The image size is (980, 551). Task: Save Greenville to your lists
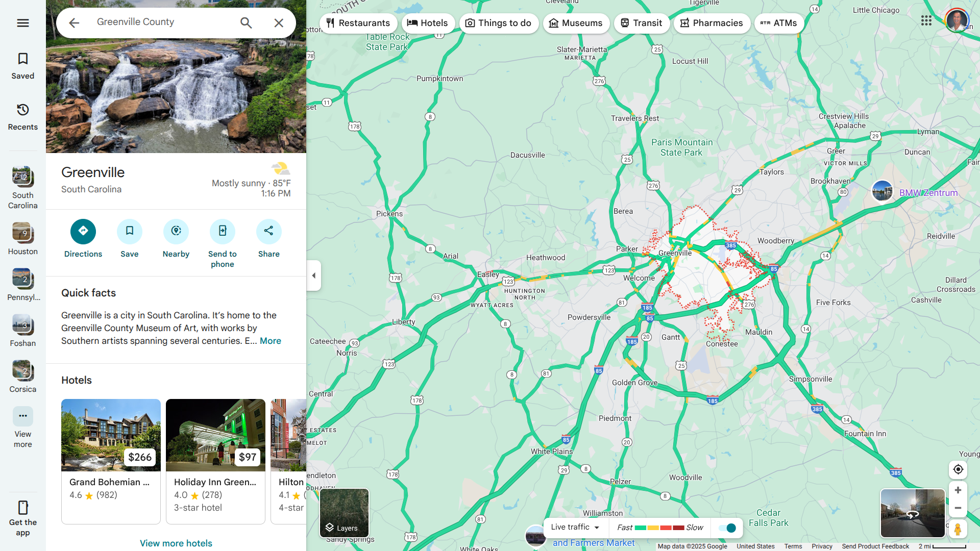pyautogui.click(x=130, y=232)
